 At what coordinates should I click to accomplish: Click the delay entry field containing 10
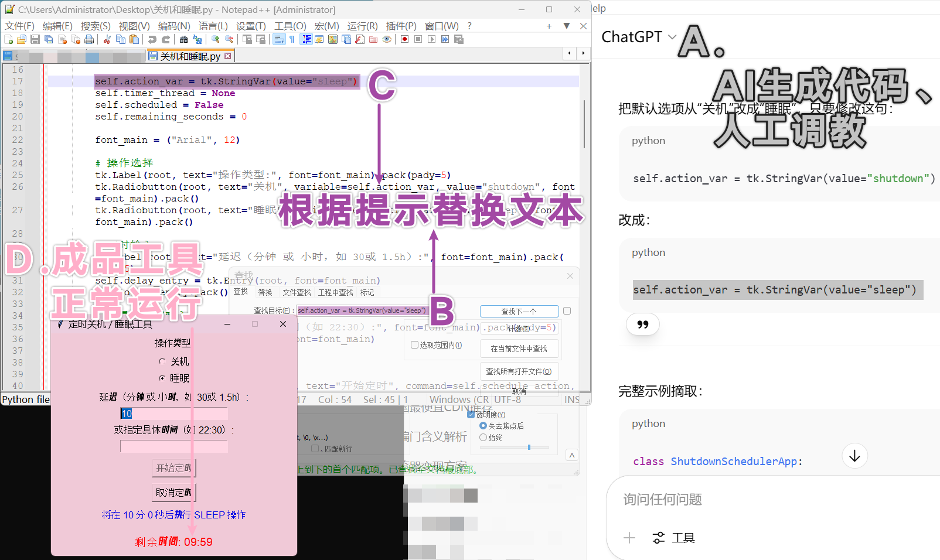coord(174,414)
